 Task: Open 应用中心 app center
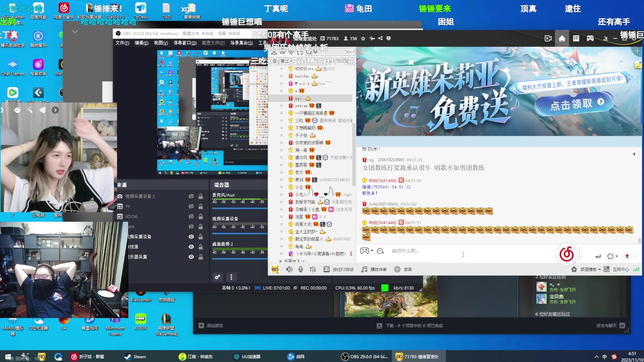[616, 269]
